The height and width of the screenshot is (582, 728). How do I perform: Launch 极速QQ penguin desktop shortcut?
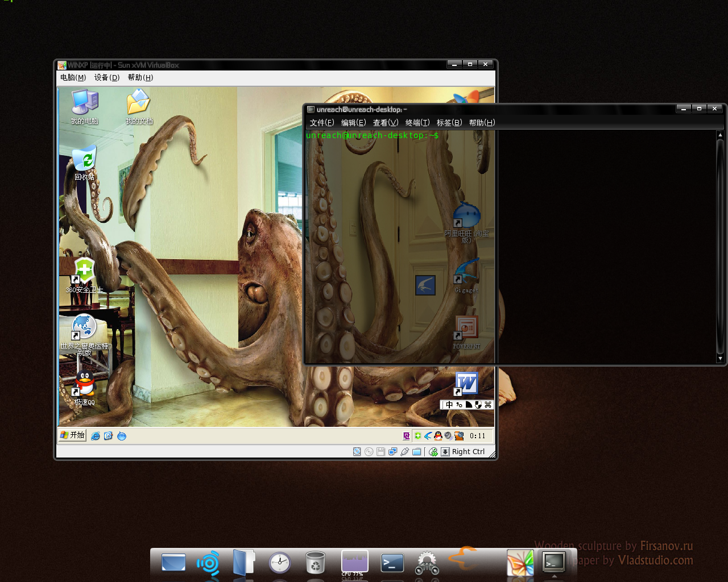click(84, 388)
